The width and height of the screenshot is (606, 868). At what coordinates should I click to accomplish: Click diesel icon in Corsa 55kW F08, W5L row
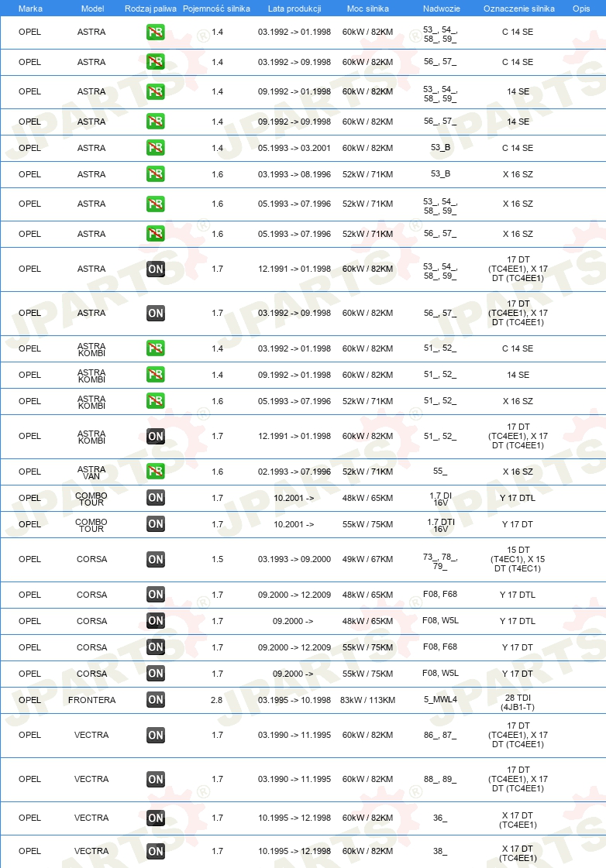pyautogui.click(x=156, y=674)
